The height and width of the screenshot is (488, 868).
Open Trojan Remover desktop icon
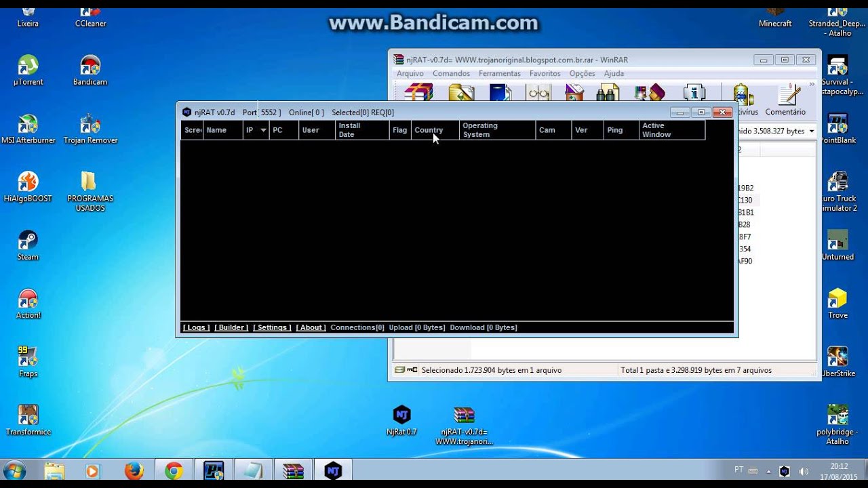click(x=90, y=129)
